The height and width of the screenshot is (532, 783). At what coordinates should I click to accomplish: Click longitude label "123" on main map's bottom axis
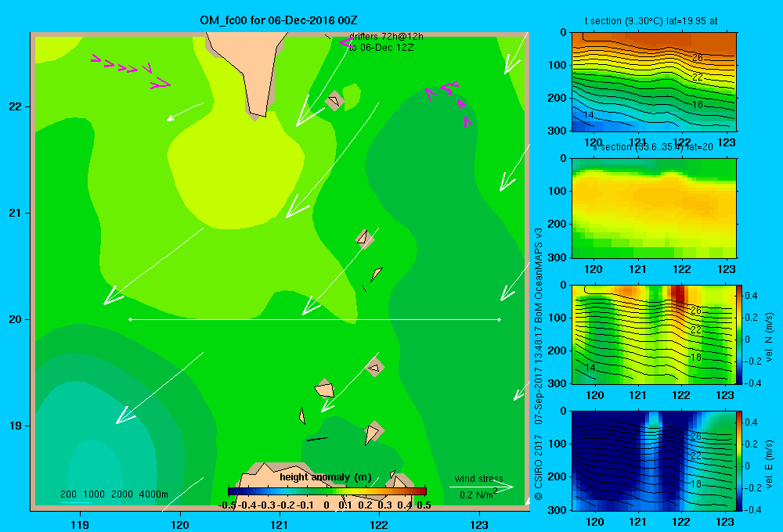point(479,524)
